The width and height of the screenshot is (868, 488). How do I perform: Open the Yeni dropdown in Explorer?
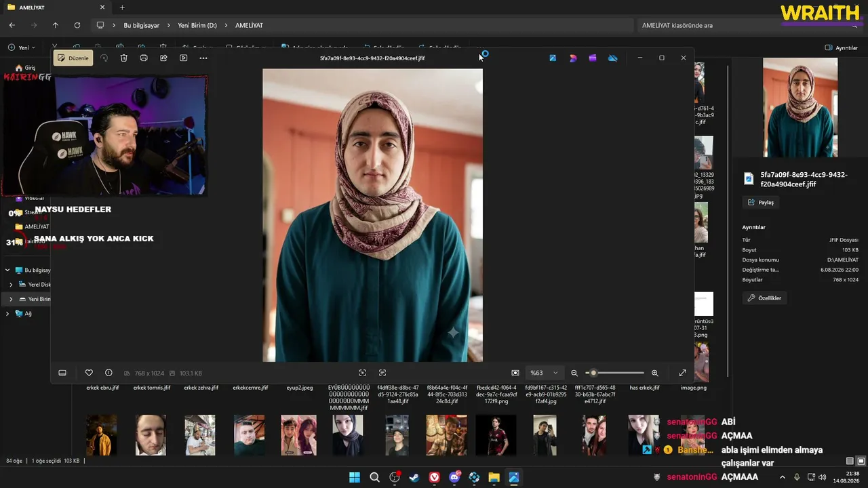point(22,47)
